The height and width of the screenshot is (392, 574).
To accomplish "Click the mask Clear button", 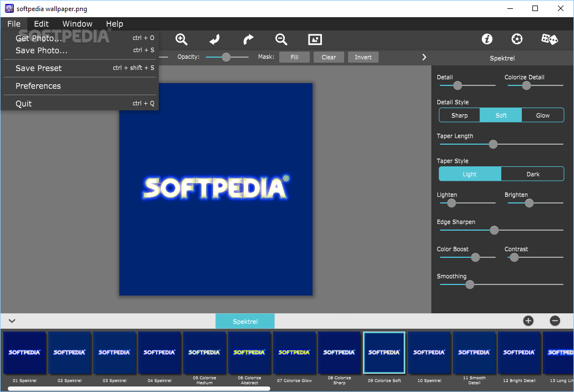I will [x=329, y=57].
